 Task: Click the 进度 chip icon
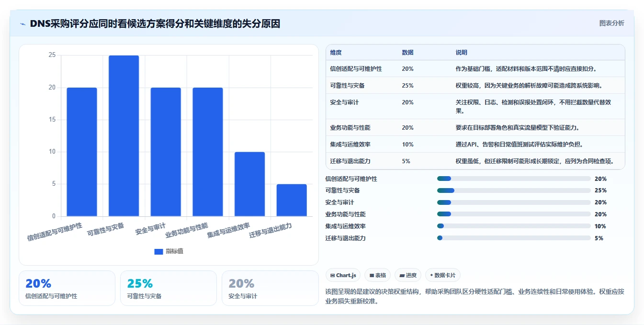[x=401, y=276]
